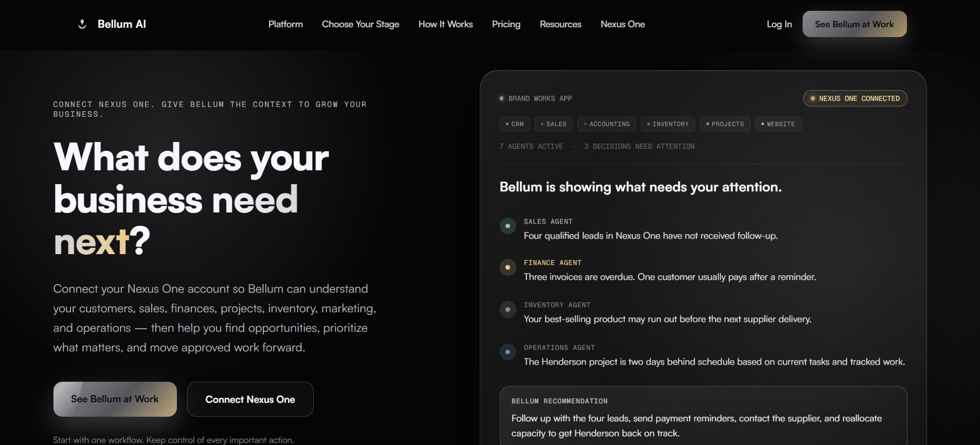Click the three invoices overdue message
Screen dimensions: 980x445
670,277
